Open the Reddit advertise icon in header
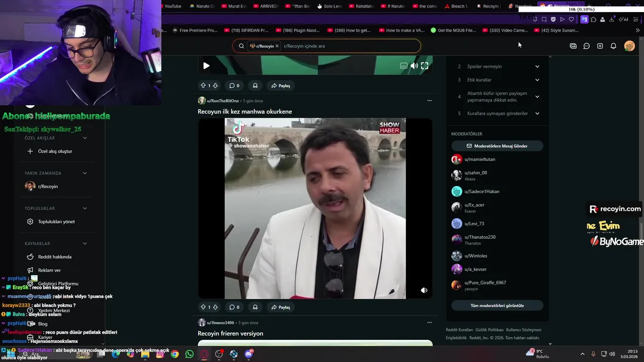The width and height of the screenshot is (644, 362). 573,46
